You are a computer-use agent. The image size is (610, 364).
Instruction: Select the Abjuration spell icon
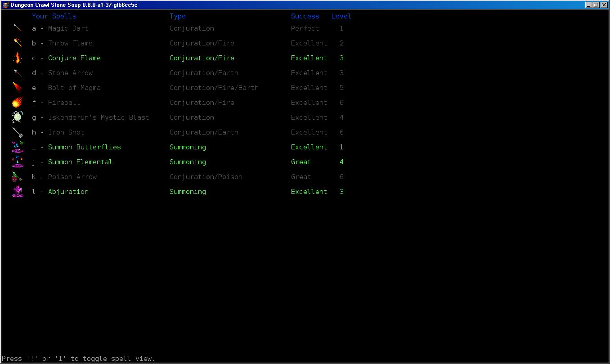click(x=18, y=191)
